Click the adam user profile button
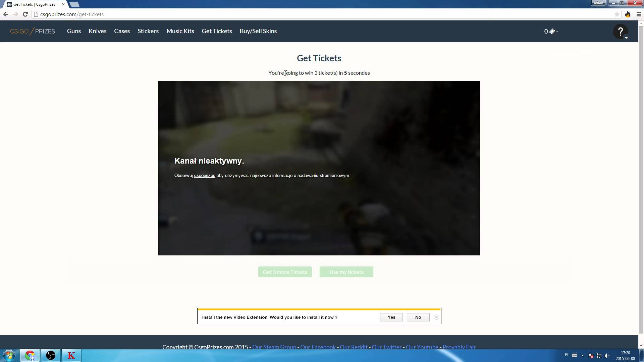The height and width of the screenshot is (362, 644). 598,3
